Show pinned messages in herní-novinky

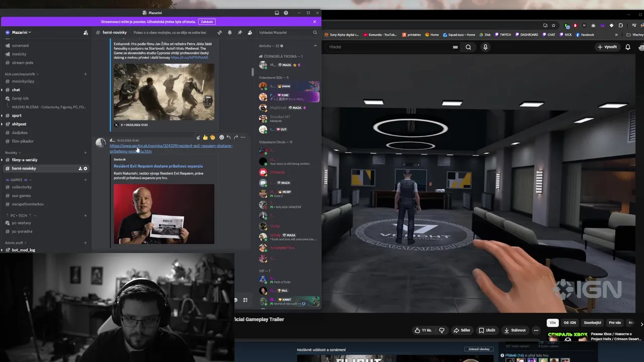[239, 32]
